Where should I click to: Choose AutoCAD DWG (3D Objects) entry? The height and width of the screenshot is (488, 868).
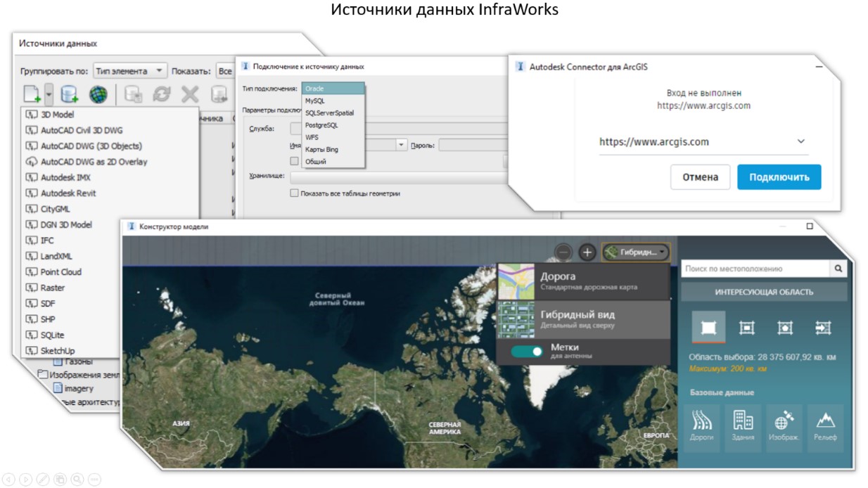[110, 146]
